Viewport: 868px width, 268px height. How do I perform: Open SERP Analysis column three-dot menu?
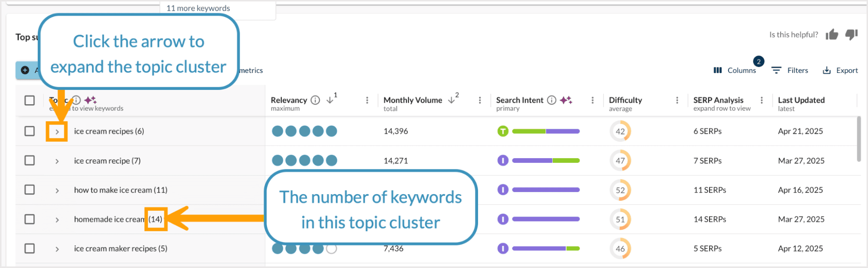pos(762,100)
